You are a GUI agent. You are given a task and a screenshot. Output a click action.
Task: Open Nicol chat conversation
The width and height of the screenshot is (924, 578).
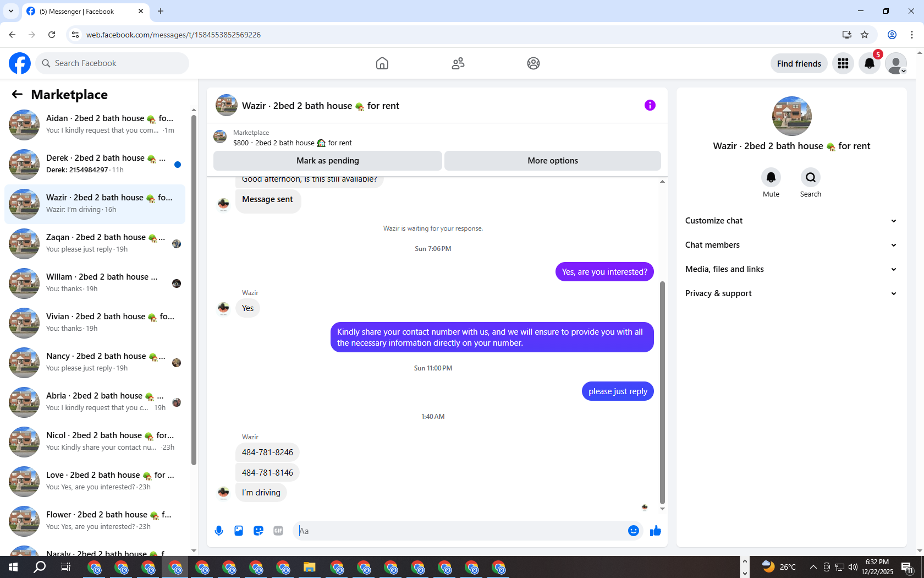pos(95,442)
